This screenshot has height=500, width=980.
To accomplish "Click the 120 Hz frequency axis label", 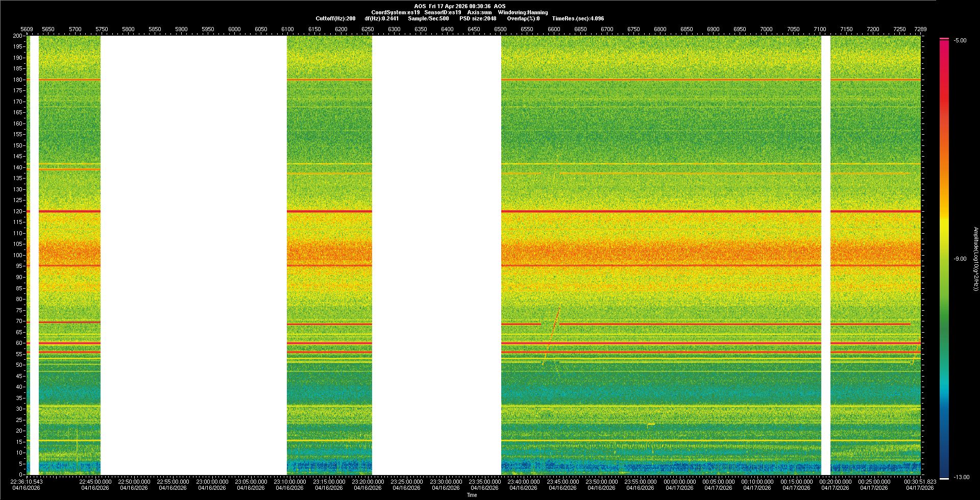I will pyautogui.click(x=18, y=211).
